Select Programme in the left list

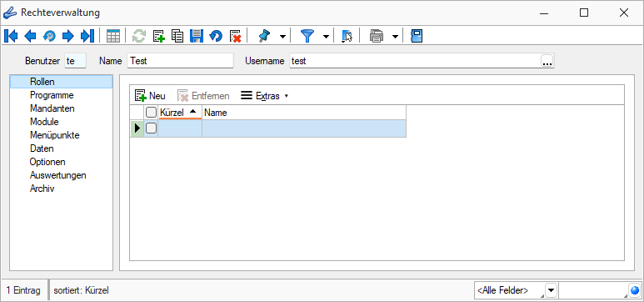point(52,95)
